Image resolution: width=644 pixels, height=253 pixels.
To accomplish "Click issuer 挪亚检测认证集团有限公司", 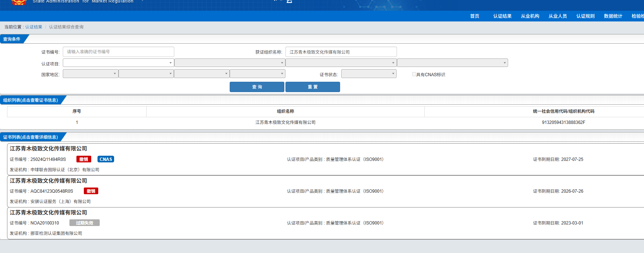I will [56, 233].
